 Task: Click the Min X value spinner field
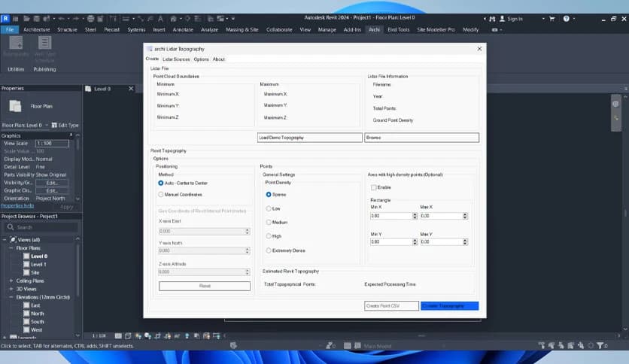pos(390,216)
